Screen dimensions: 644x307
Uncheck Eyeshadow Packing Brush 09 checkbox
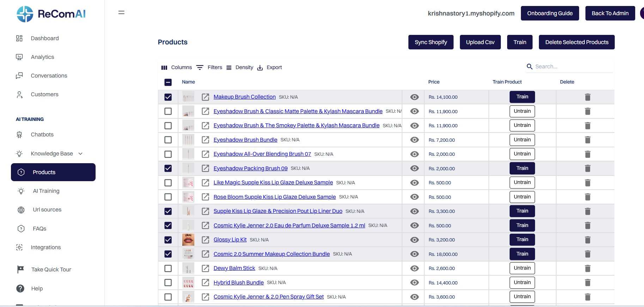[x=168, y=168]
